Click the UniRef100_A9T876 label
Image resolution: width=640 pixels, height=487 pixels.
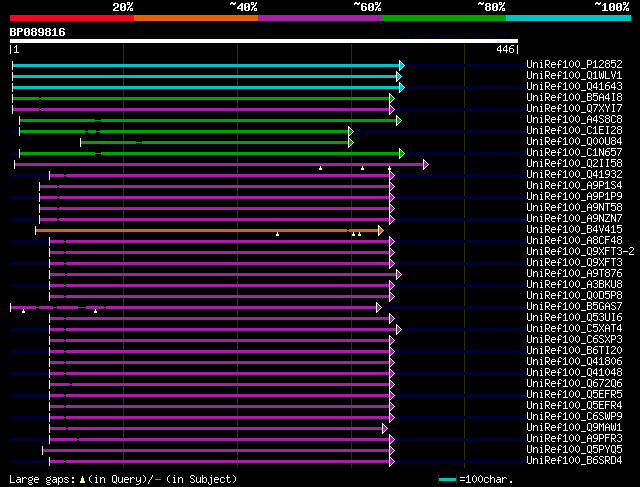[574, 274]
